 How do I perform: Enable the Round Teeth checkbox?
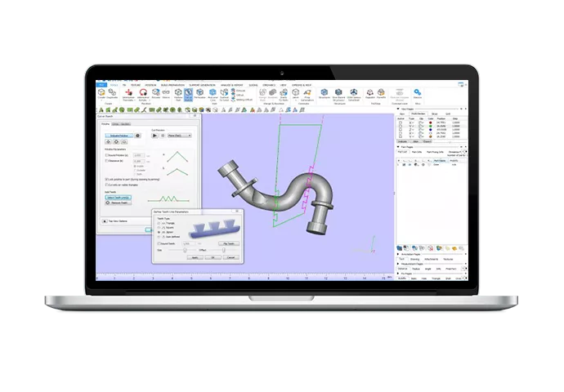(159, 243)
